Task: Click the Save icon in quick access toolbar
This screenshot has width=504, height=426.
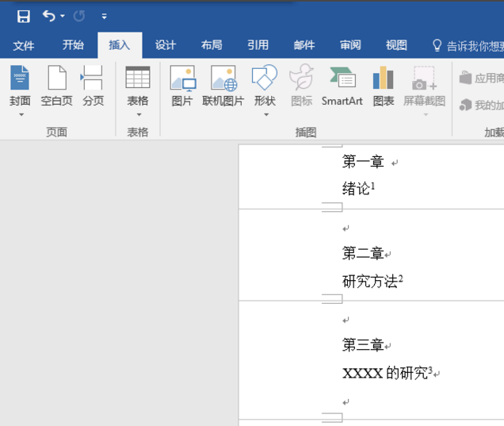Action: coord(23,15)
